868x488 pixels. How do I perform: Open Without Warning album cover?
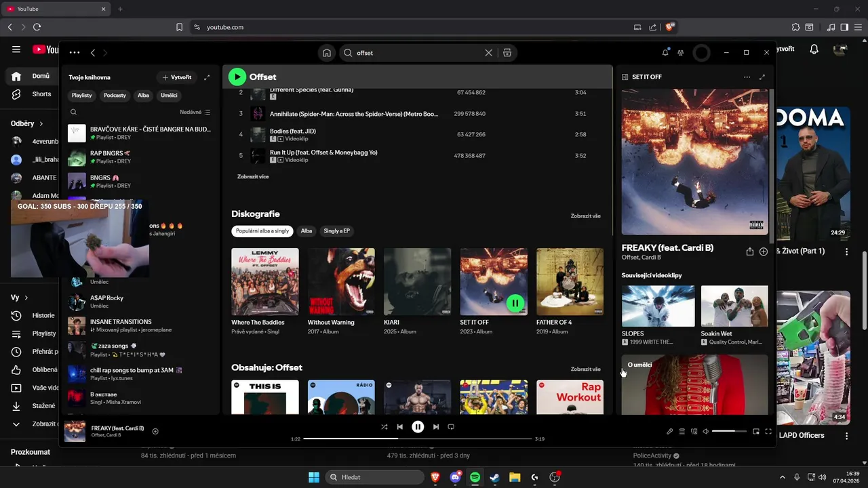341,281
